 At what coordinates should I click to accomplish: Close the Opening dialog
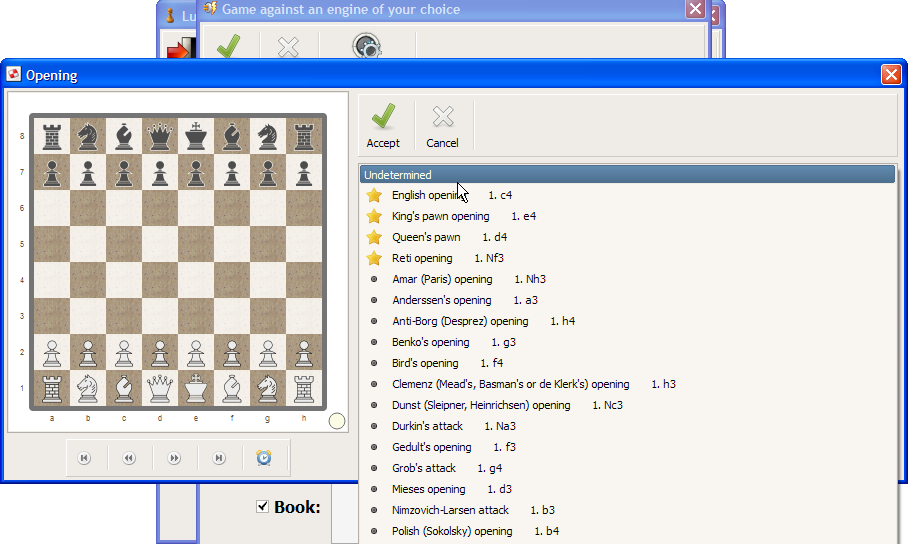pos(891,74)
